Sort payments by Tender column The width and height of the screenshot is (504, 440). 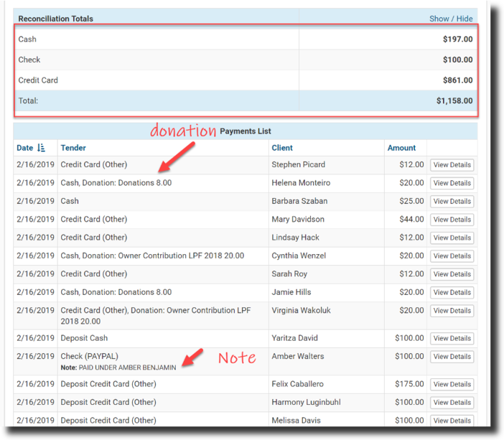(73, 148)
